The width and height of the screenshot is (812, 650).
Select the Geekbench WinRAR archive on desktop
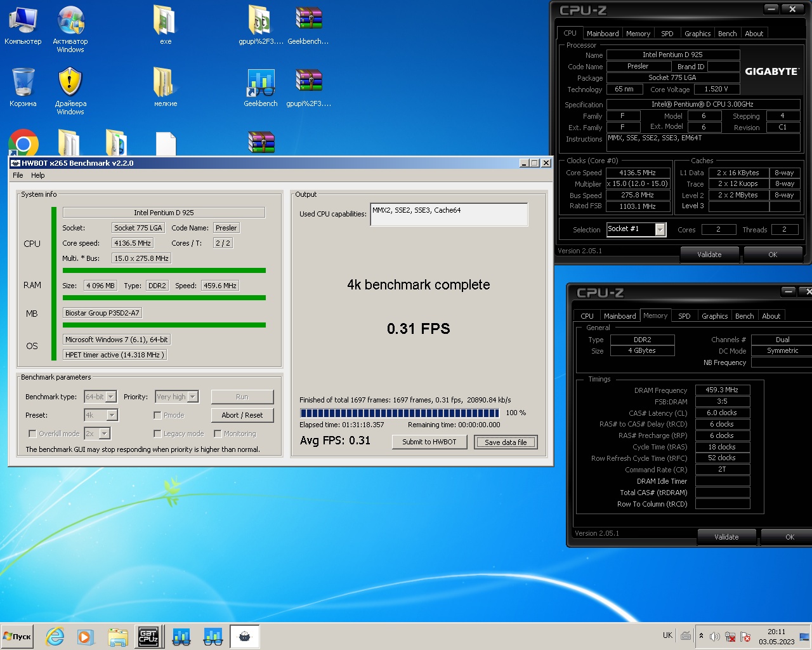[308, 25]
